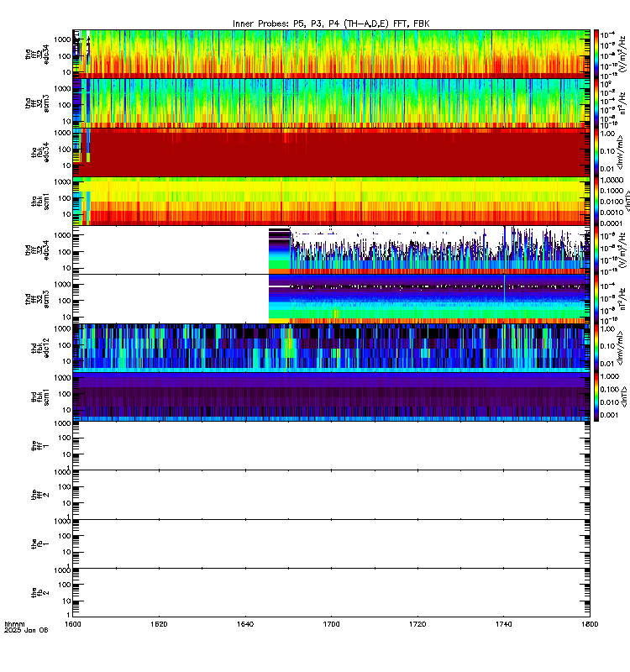This screenshot has height=672, width=630.
Task: Click the 'the fff 2' axis label
Action: click(x=40, y=495)
